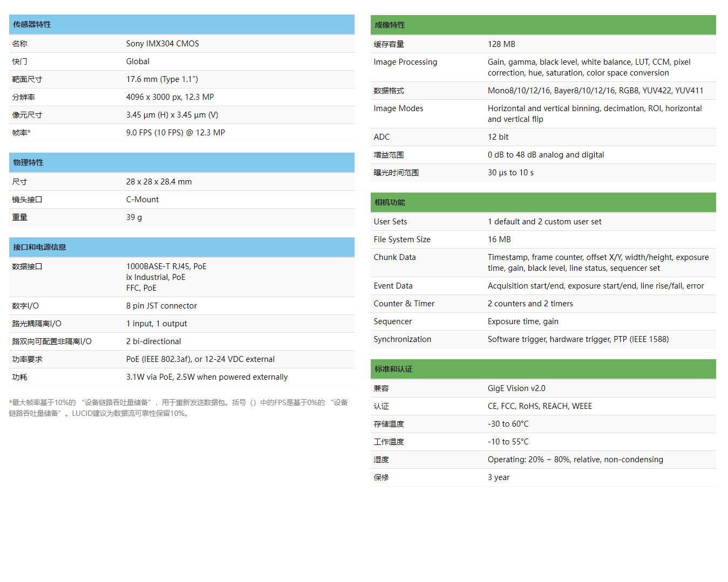Viewport: 728px width, 582px height.
Task: Click the 3 year warranty value
Action: [x=499, y=477]
